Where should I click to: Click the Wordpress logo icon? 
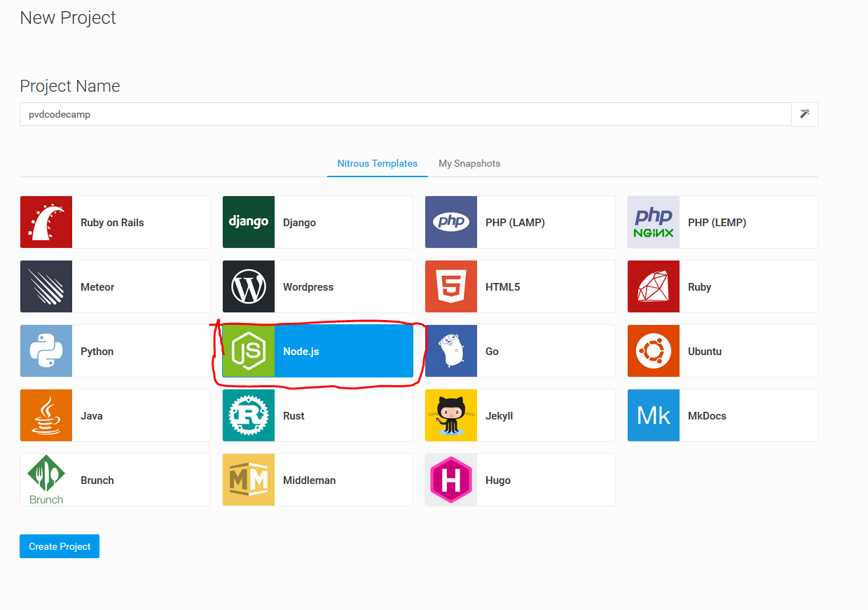[x=249, y=286]
